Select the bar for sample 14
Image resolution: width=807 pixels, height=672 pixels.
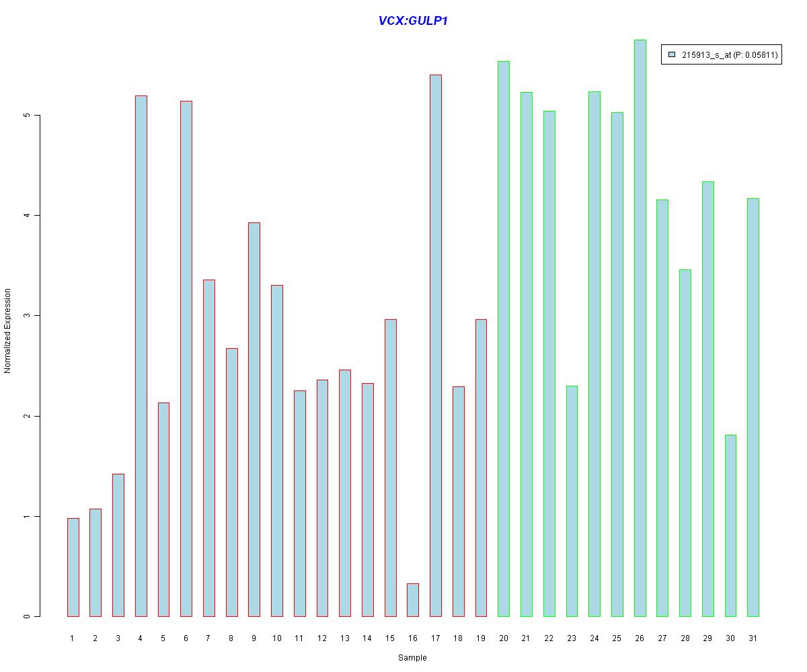[367, 500]
